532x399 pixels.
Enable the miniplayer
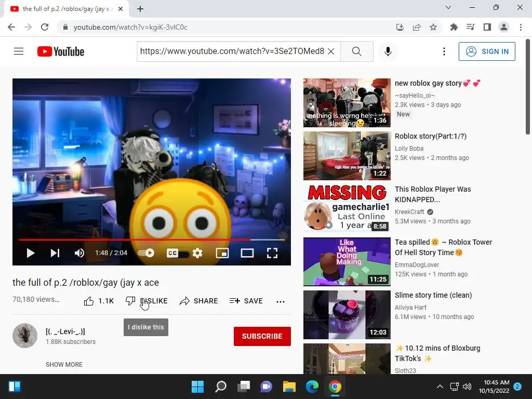[x=222, y=253]
